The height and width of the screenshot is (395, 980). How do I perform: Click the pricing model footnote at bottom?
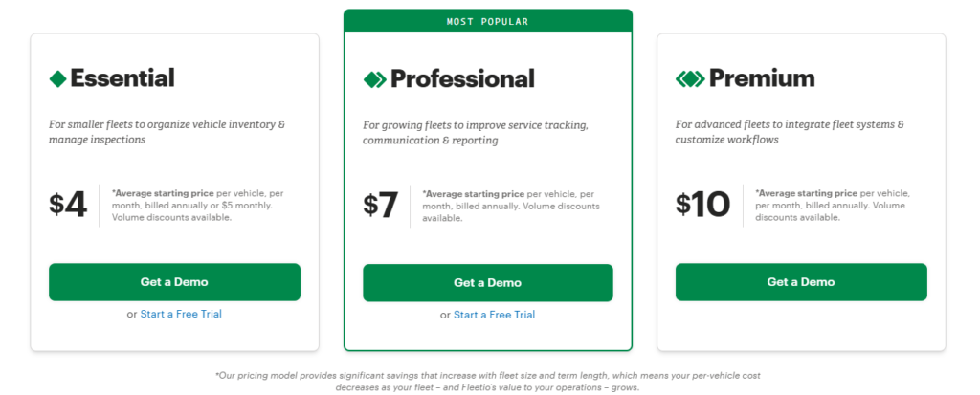tap(487, 382)
